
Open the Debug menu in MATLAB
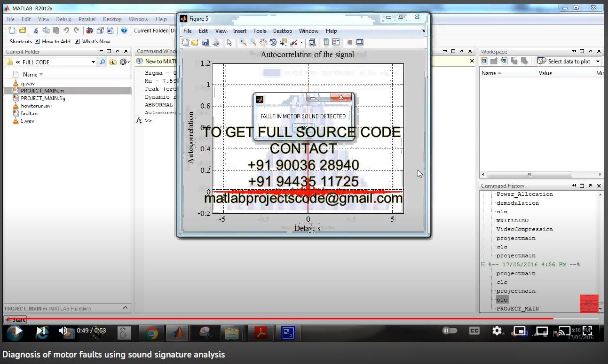[63, 19]
